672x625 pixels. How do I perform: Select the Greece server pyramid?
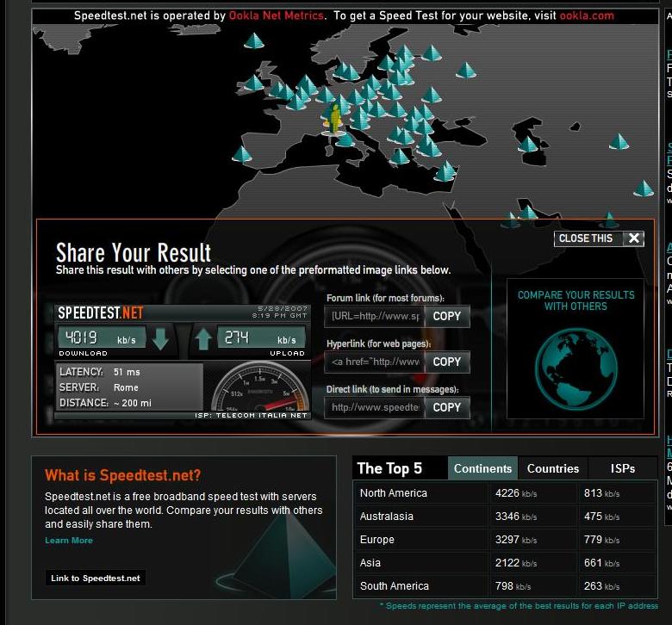pos(401,157)
